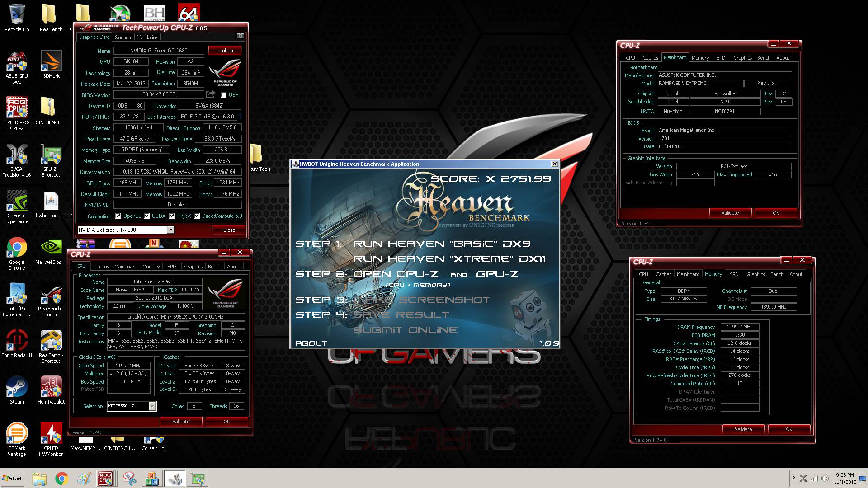The width and height of the screenshot is (868, 488).
Task: Open Paint from the taskbar
Action: [84, 479]
